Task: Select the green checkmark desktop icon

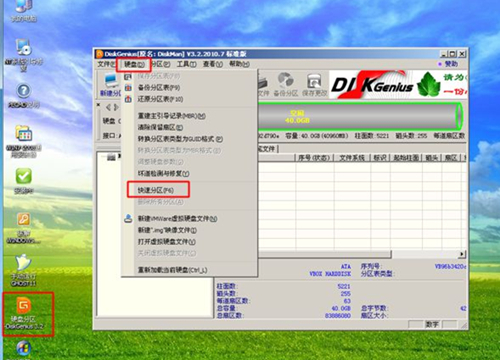Action: coord(23,181)
